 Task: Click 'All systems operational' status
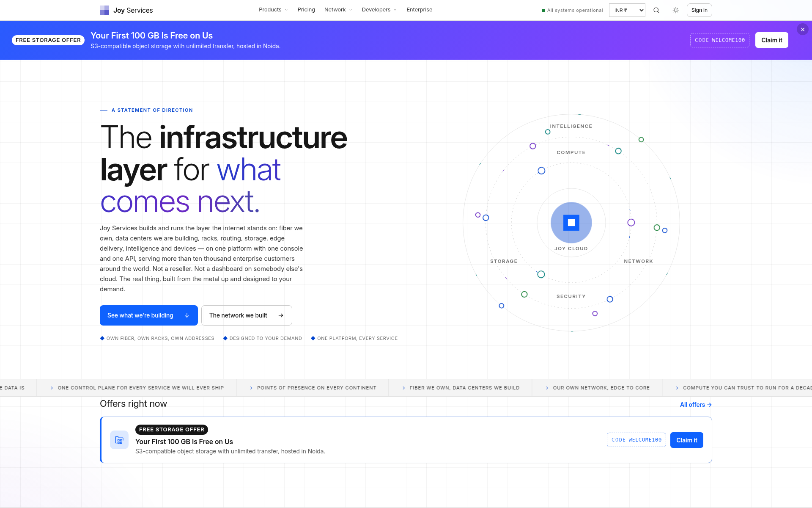pyautogui.click(x=572, y=10)
